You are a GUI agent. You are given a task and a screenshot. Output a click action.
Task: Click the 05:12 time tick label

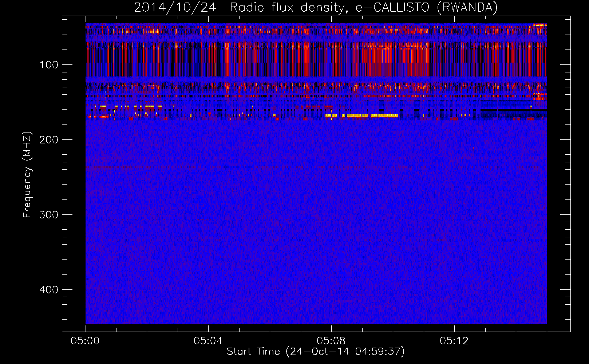pos(454,341)
